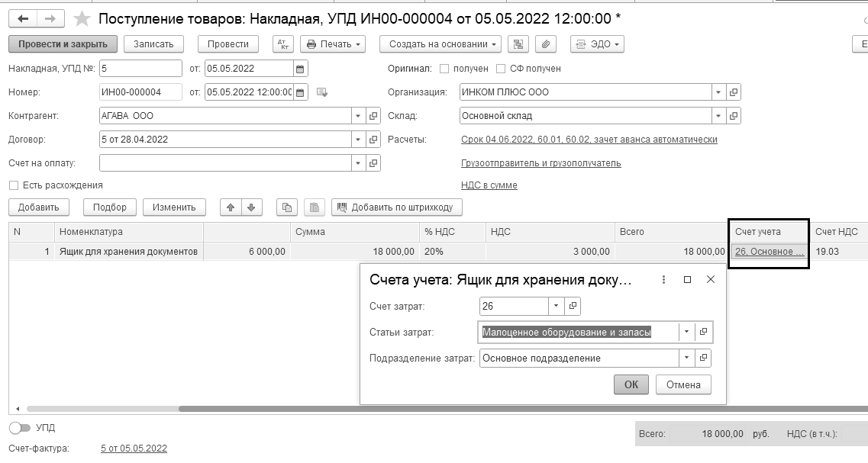The image size is (868, 463).
Task: Open calendar for Накладная date 05.05.2022
Action: click(x=300, y=69)
